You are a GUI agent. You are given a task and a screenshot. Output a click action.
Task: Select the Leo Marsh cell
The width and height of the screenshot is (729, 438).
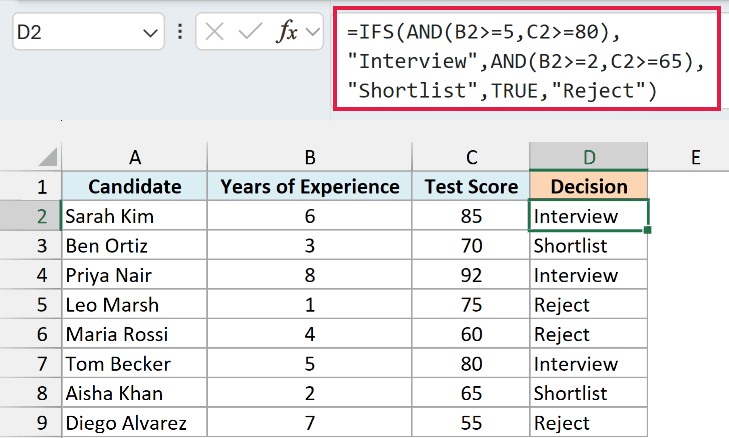[x=134, y=305]
